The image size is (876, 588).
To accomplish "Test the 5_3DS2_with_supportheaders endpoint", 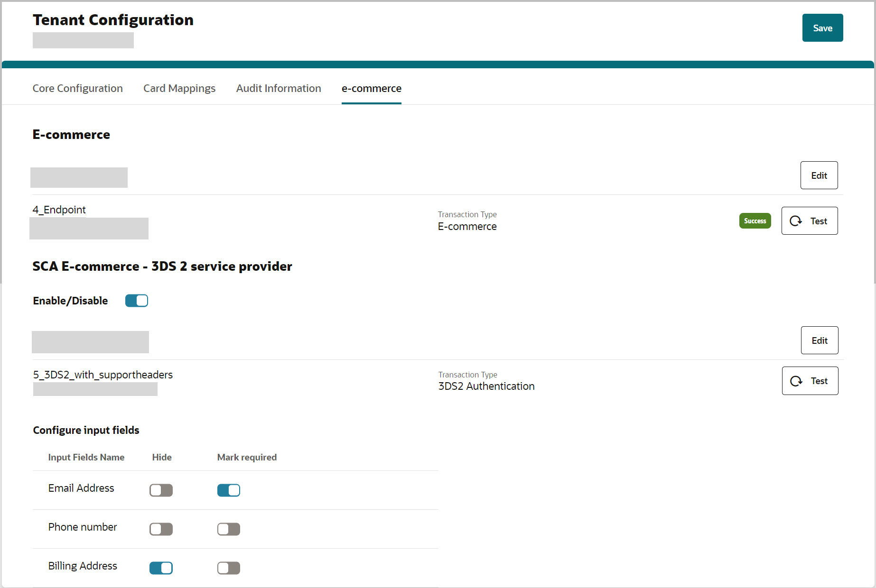I will [x=810, y=381].
